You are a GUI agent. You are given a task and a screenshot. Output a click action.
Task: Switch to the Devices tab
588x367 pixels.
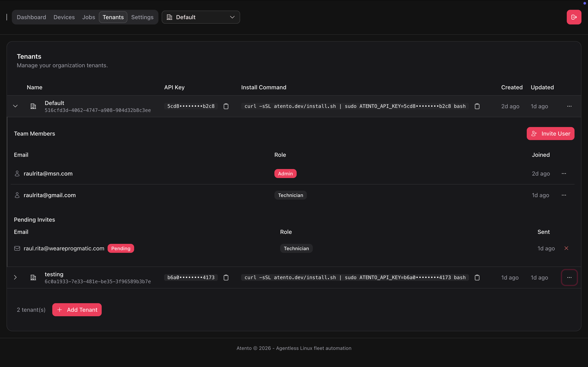[x=64, y=17]
